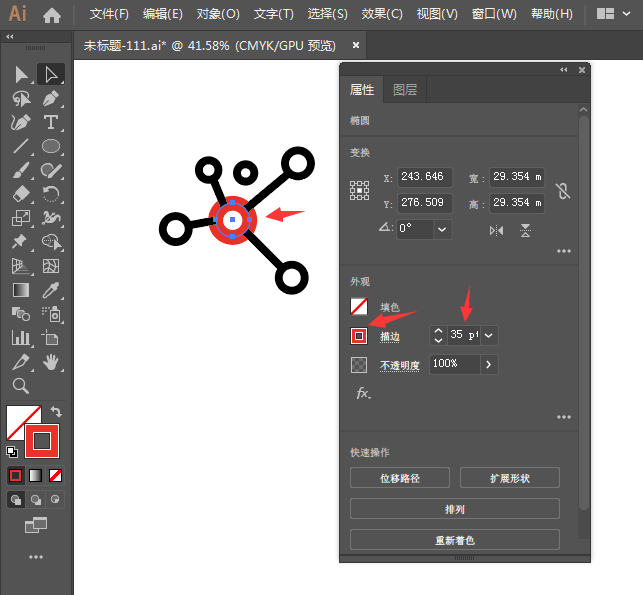Select the Symbol Sprayer tool
Viewport: 643px width, 595px height.
point(51,314)
